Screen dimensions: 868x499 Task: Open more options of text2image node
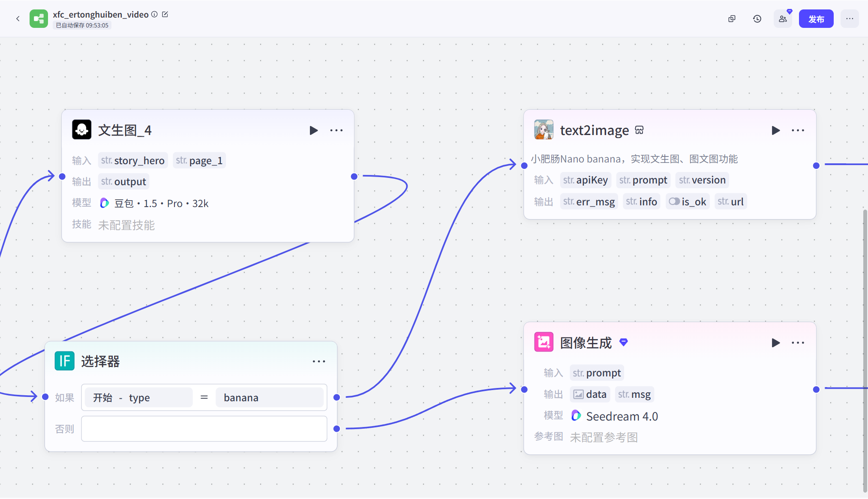coord(798,130)
